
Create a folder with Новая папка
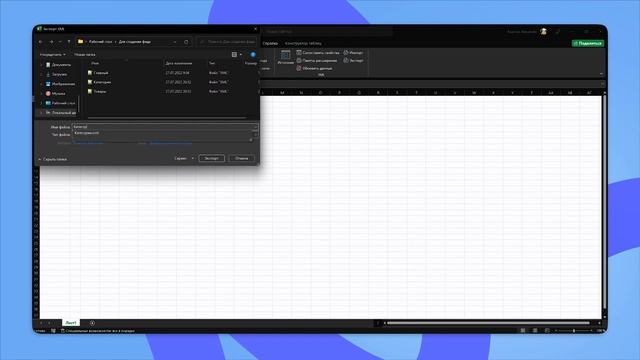[x=84, y=54]
